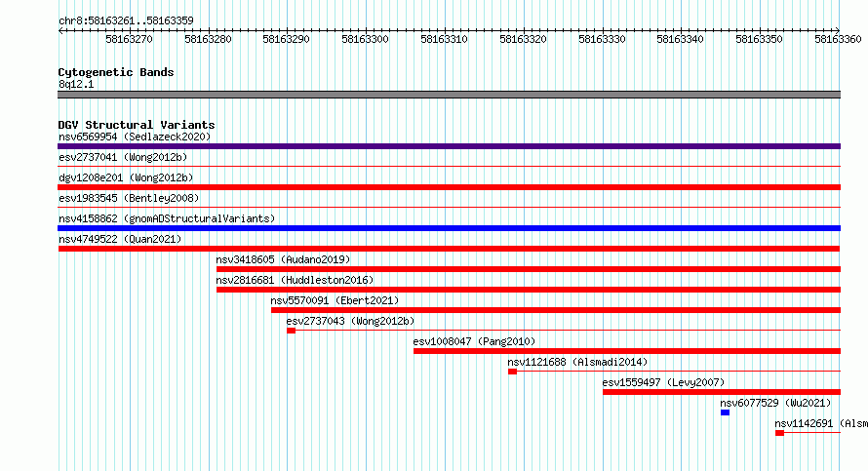Screen dimensions: 868x471
Task: Select the red esv1559497 Levy2007 bar
Action: pyautogui.click(x=722, y=392)
